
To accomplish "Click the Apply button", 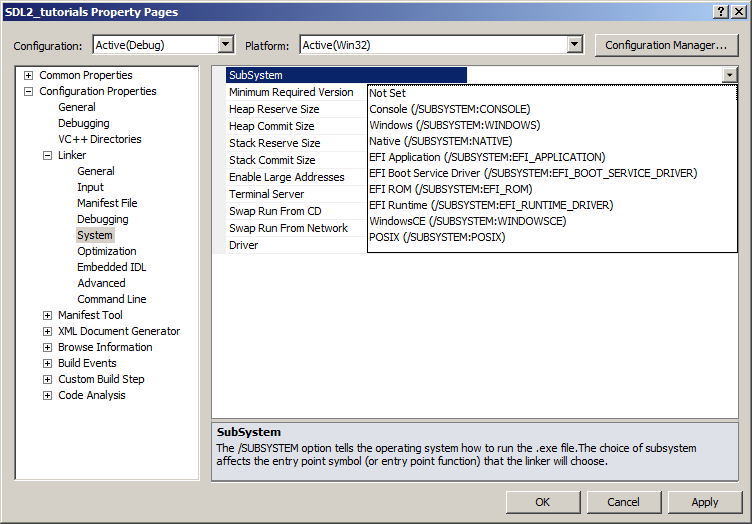I will pos(705,502).
